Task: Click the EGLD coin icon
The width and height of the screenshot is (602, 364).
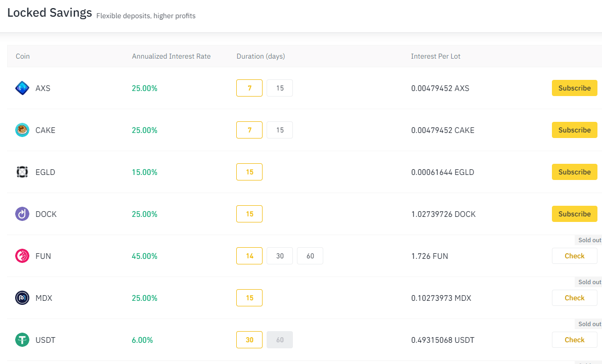Action: pyautogui.click(x=22, y=172)
